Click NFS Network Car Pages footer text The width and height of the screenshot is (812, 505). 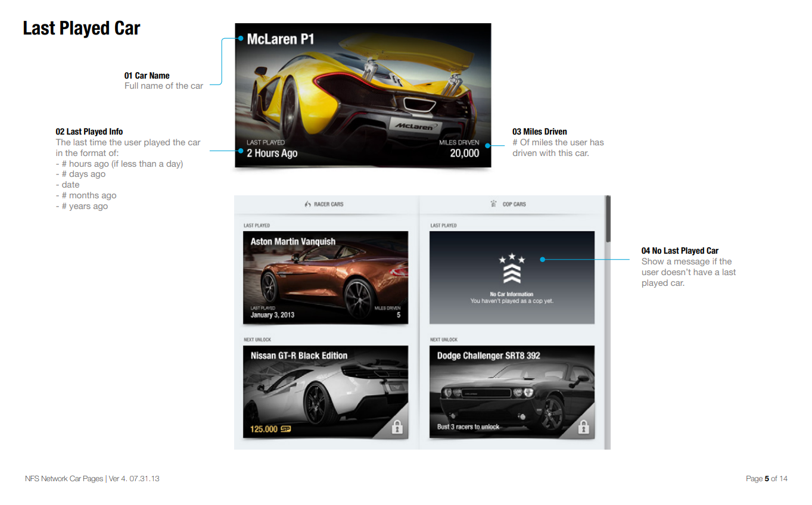92,479
